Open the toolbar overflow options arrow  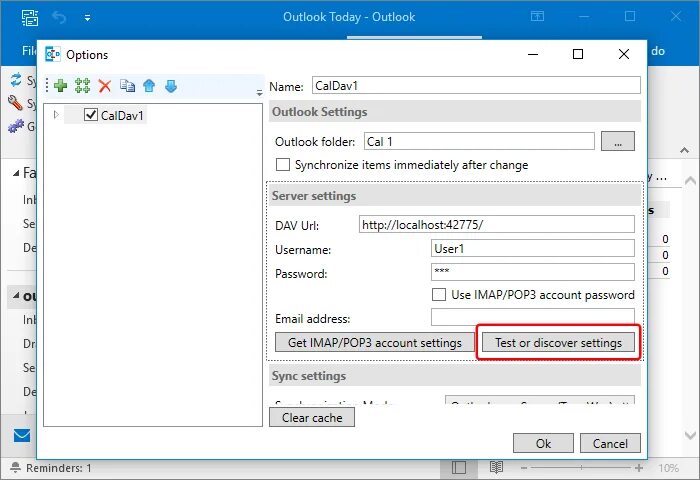pyautogui.click(x=259, y=93)
